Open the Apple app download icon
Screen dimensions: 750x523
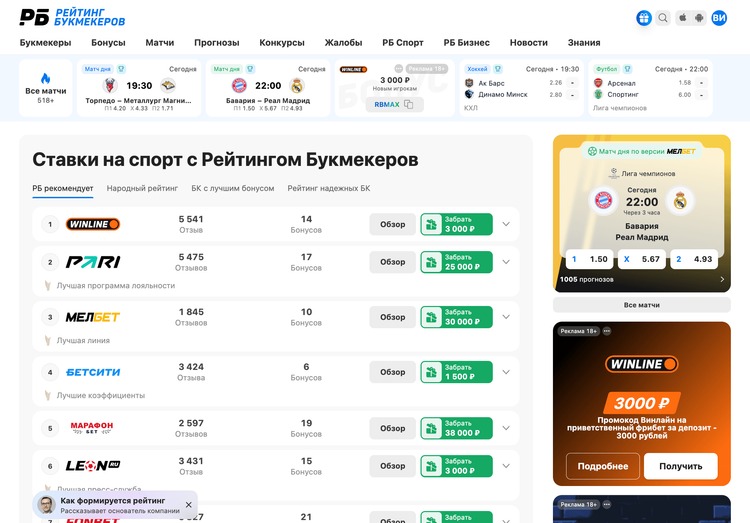pos(683,18)
